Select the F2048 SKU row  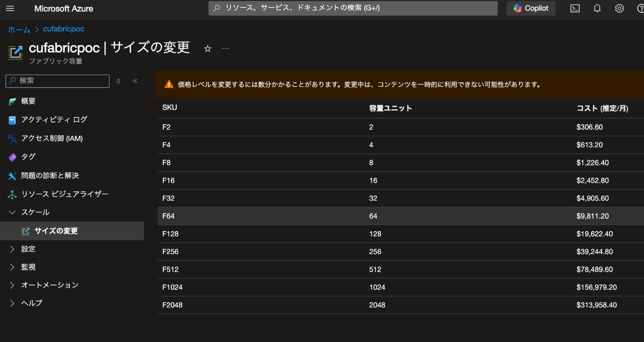401,305
